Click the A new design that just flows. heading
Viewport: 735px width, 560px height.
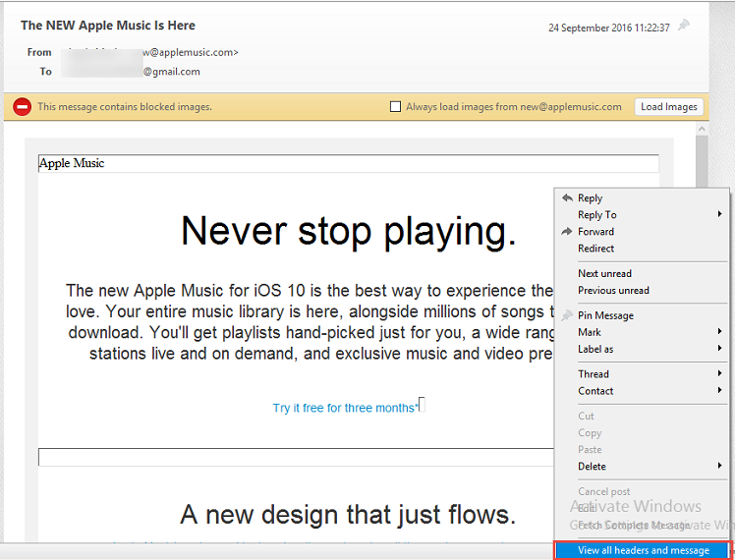point(348,515)
